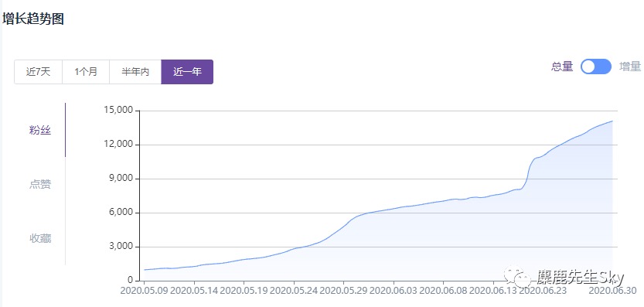Switch chart to 点赞 metric
The width and height of the screenshot is (644, 307).
coord(40,184)
